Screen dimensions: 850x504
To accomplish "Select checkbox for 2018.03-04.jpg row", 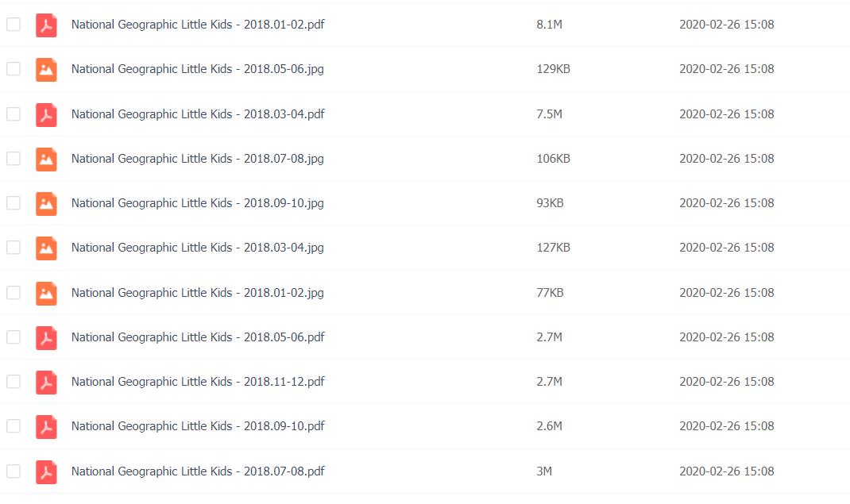I will tap(14, 248).
